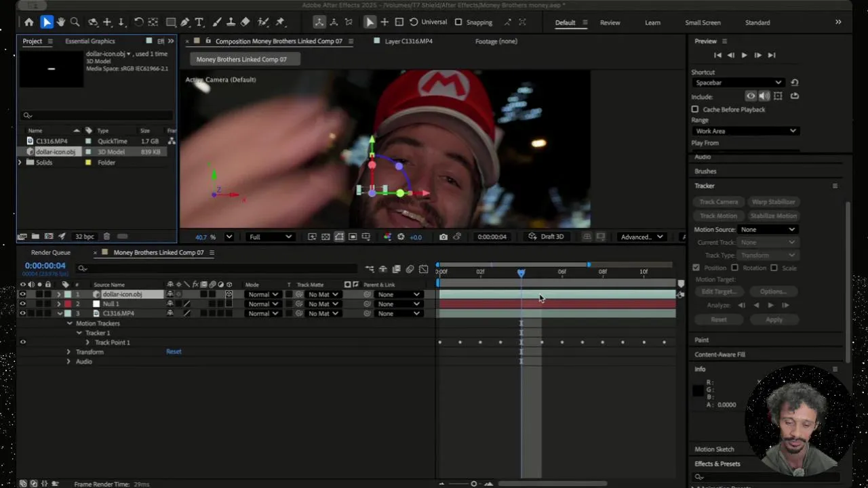The image size is (868, 488).
Task: Click the 32 bpc color depth button
Action: click(84, 237)
